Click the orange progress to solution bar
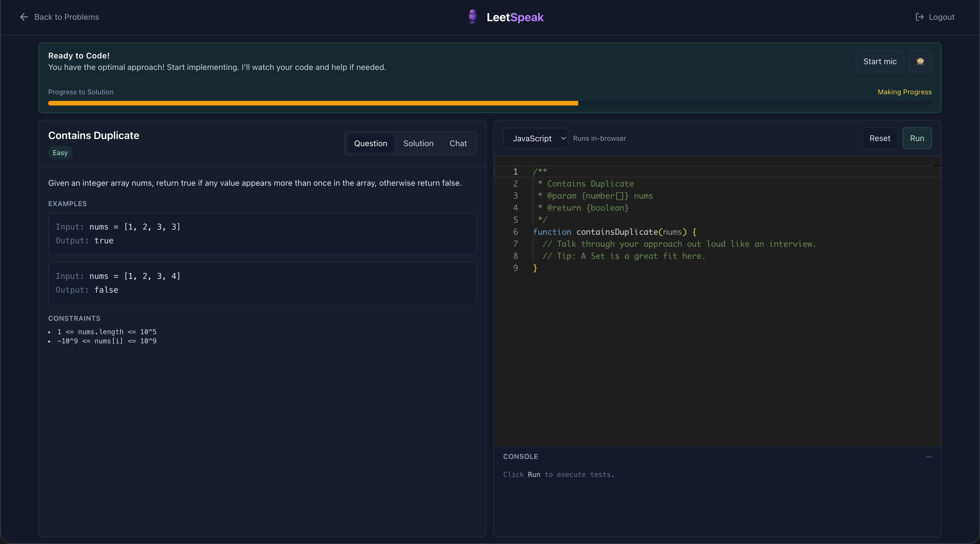The height and width of the screenshot is (544, 980). 313,103
